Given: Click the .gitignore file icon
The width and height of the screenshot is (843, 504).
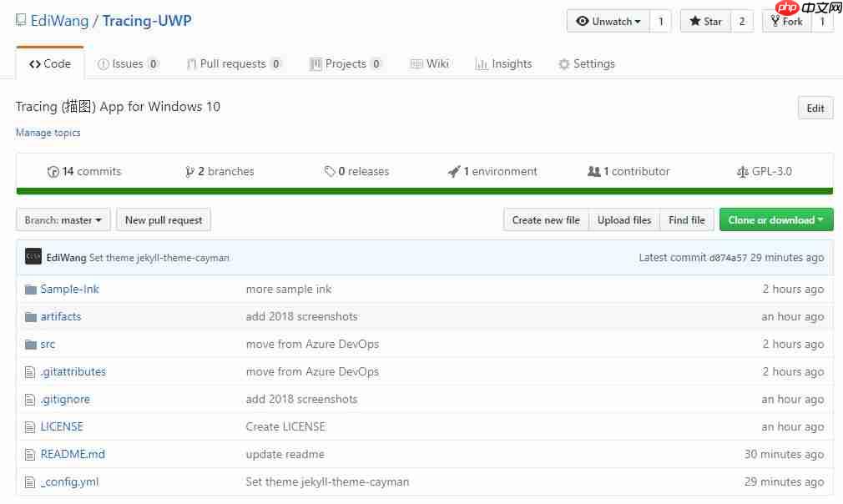Looking at the screenshot, I should (30, 400).
